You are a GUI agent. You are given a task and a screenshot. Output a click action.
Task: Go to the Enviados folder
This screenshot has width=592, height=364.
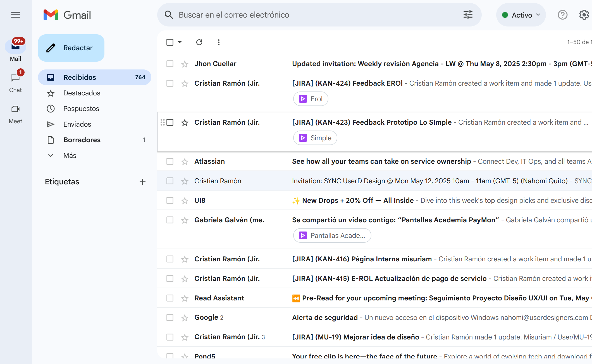(x=77, y=124)
